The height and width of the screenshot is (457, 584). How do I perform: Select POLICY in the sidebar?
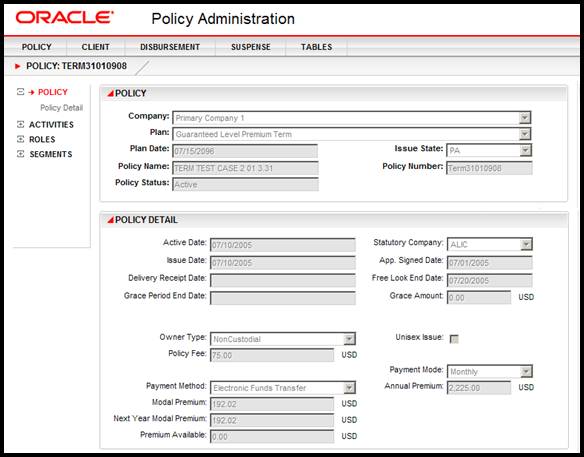coord(53,92)
